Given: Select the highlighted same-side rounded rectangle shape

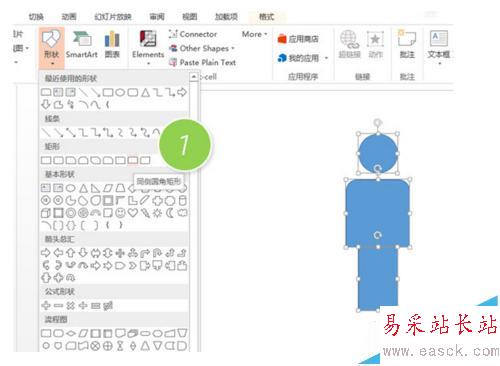Looking at the screenshot, I should click(x=133, y=160).
